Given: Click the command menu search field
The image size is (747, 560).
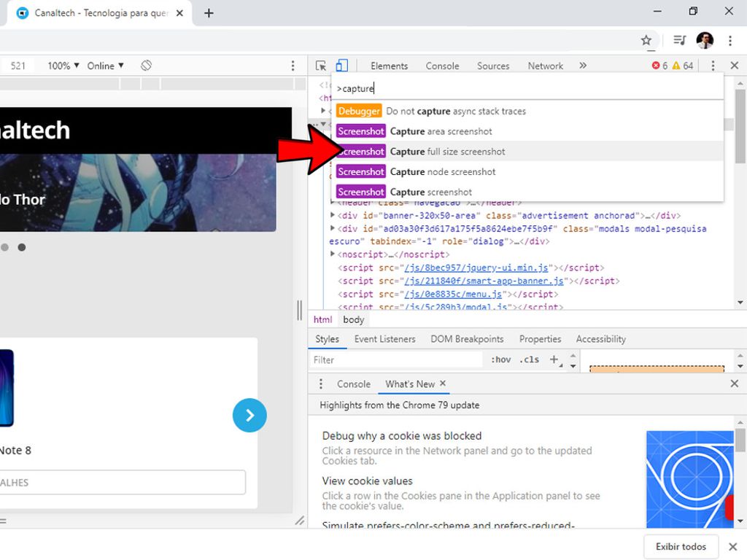Looking at the screenshot, I should (x=527, y=88).
